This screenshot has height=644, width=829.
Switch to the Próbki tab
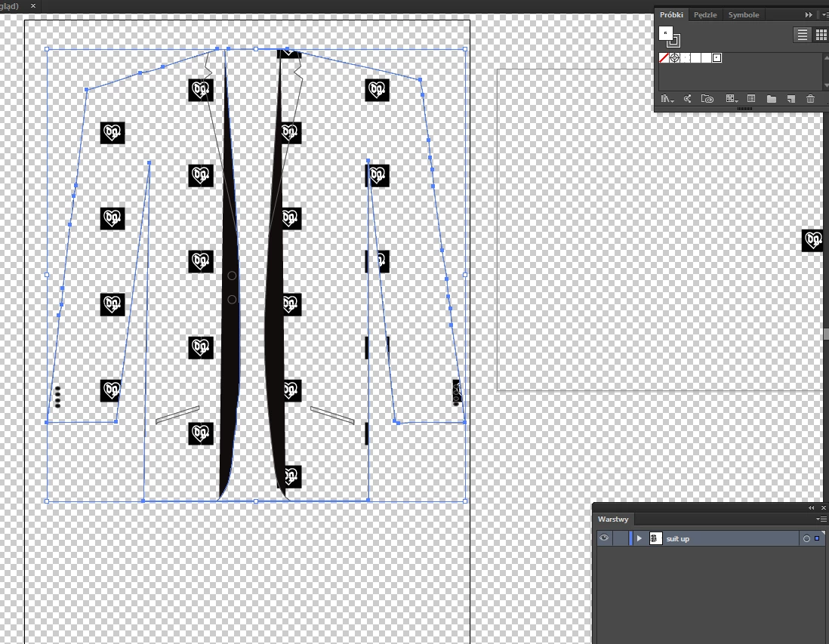671,15
